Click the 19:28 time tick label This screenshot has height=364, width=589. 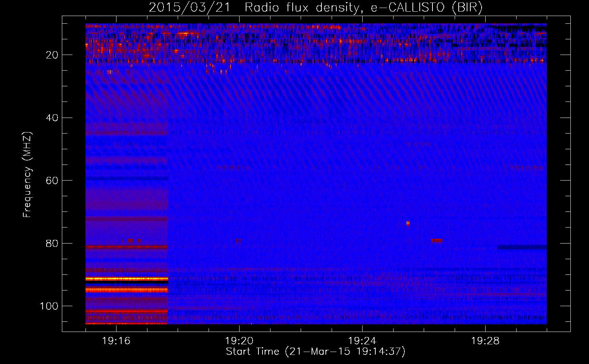485,341
